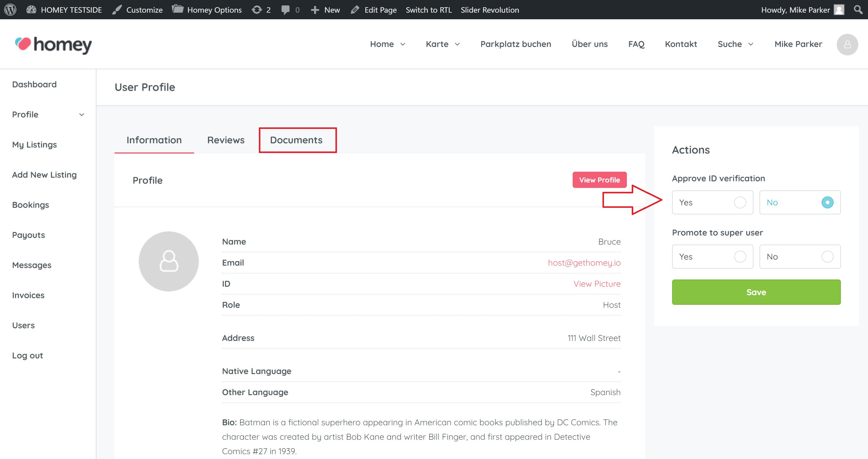Open Invoices in sidebar
This screenshot has width=868, height=459.
pyautogui.click(x=28, y=295)
